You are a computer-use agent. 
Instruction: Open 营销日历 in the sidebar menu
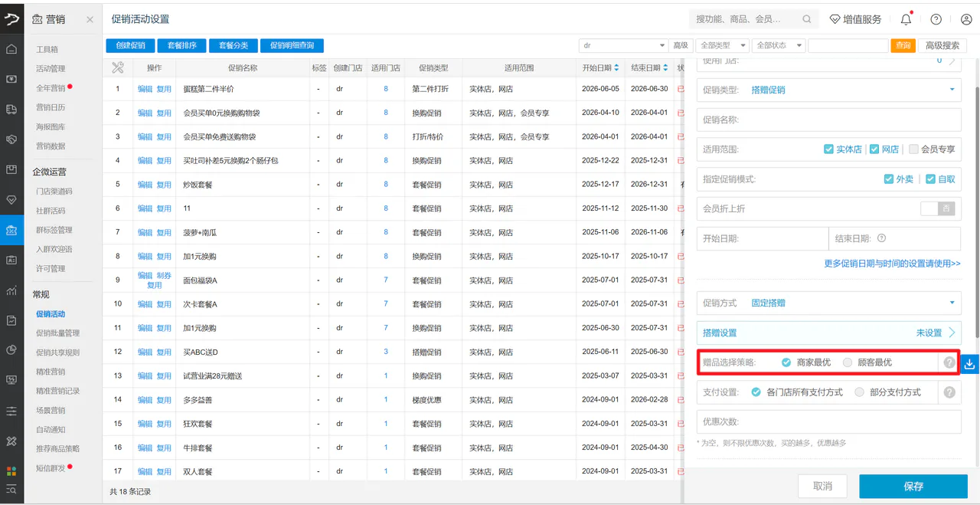pos(51,107)
